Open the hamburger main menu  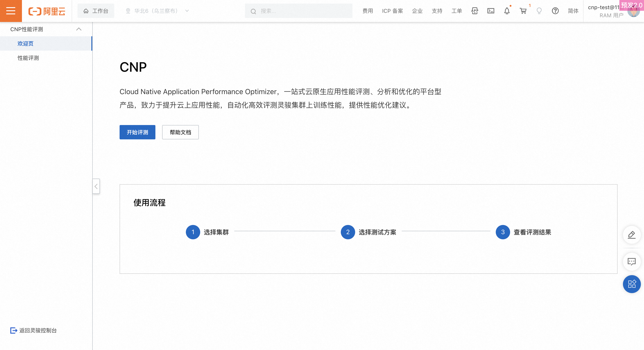pyautogui.click(x=11, y=11)
